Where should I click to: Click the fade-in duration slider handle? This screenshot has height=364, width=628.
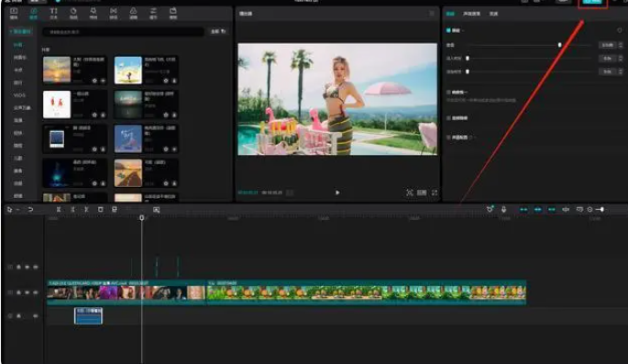tap(468, 59)
